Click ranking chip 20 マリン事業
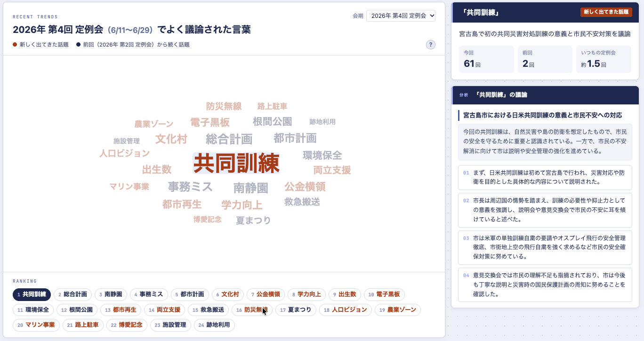This screenshot has width=644, height=341. (36, 325)
